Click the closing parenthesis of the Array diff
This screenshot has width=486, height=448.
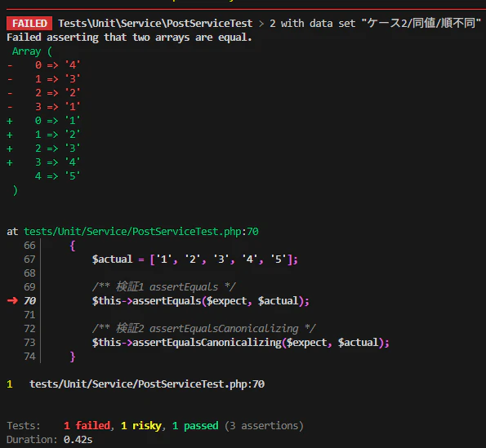16,190
